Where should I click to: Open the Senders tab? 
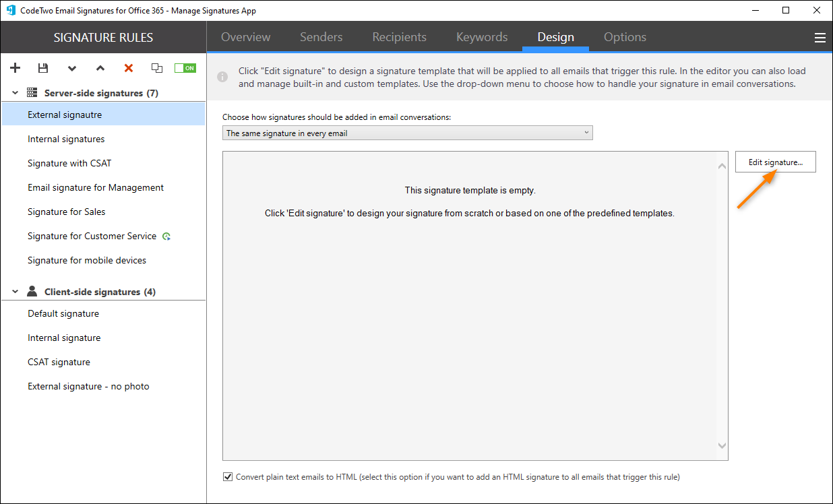321,37
